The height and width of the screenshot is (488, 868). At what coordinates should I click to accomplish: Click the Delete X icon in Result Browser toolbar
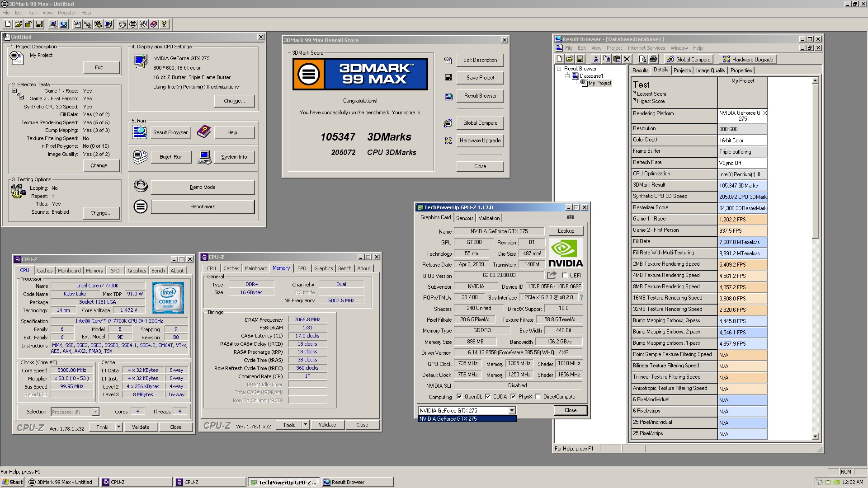click(627, 59)
